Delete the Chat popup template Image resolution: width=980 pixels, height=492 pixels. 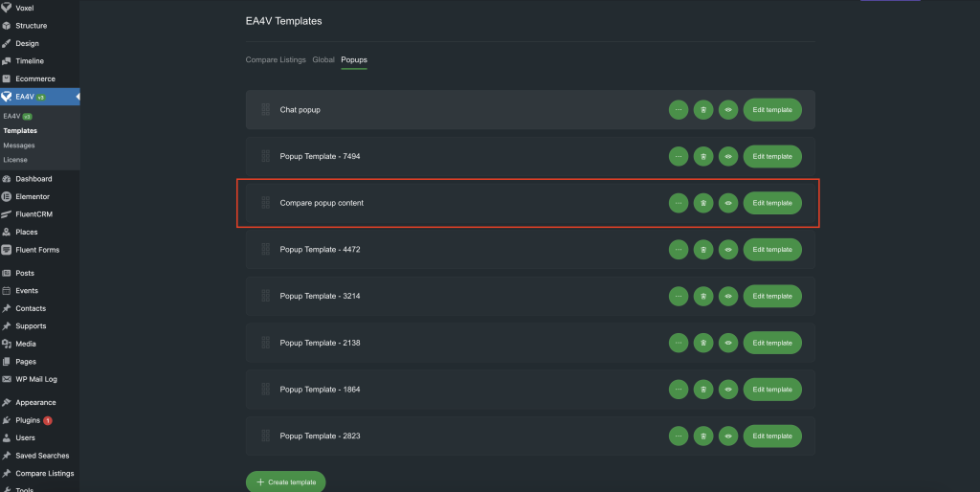point(702,110)
